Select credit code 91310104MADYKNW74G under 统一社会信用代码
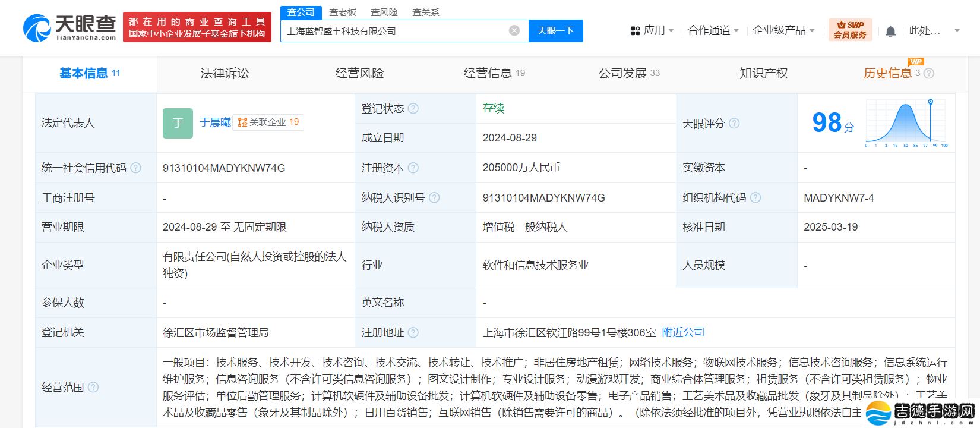 coord(224,168)
